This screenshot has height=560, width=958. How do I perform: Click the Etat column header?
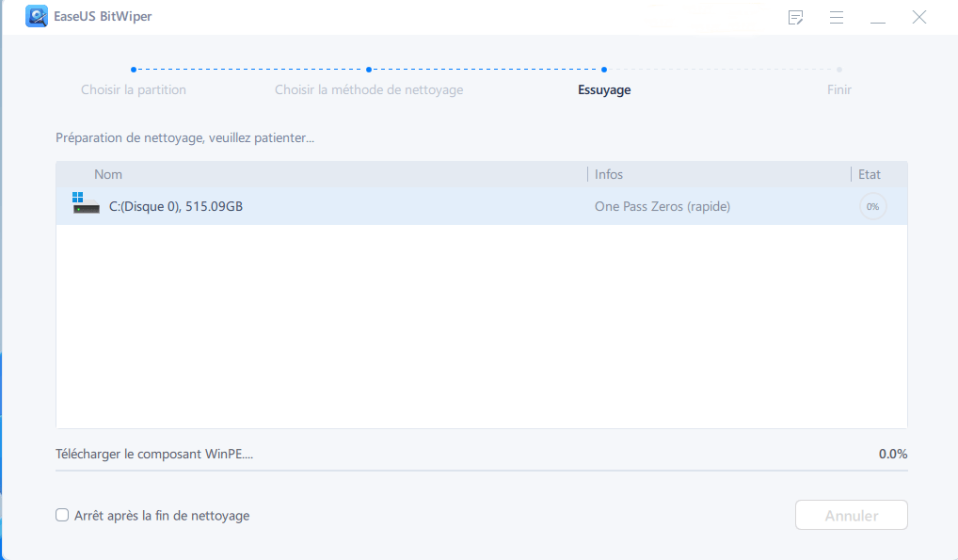[869, 174]
